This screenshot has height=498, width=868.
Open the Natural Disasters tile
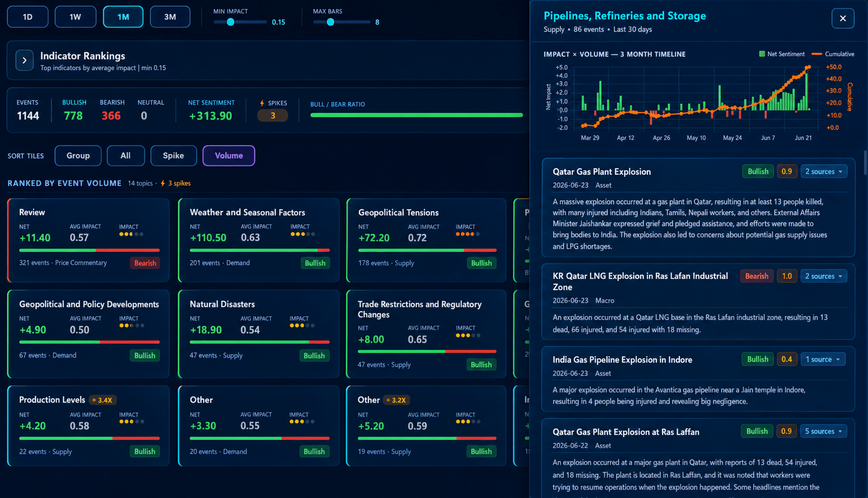(x=258, y=334)
